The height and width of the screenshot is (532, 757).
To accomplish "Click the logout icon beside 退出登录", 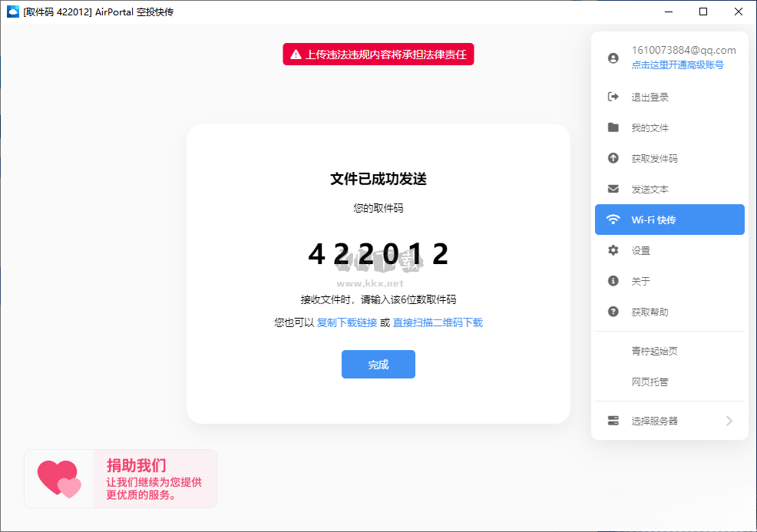I will (613, 97).
